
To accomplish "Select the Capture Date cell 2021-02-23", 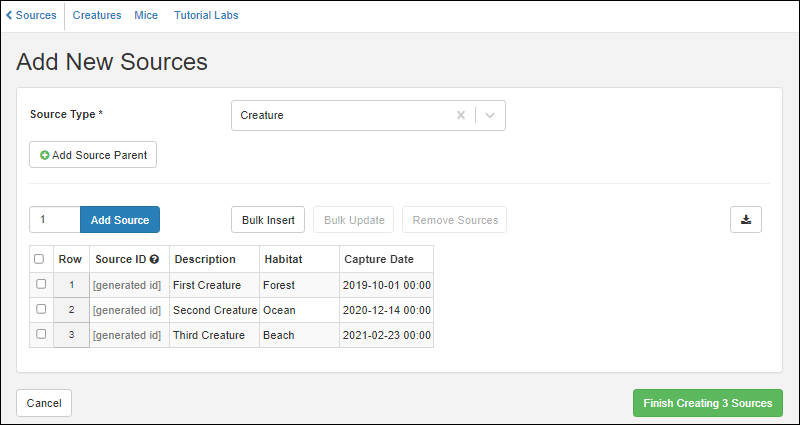I will tap(387, 335).
